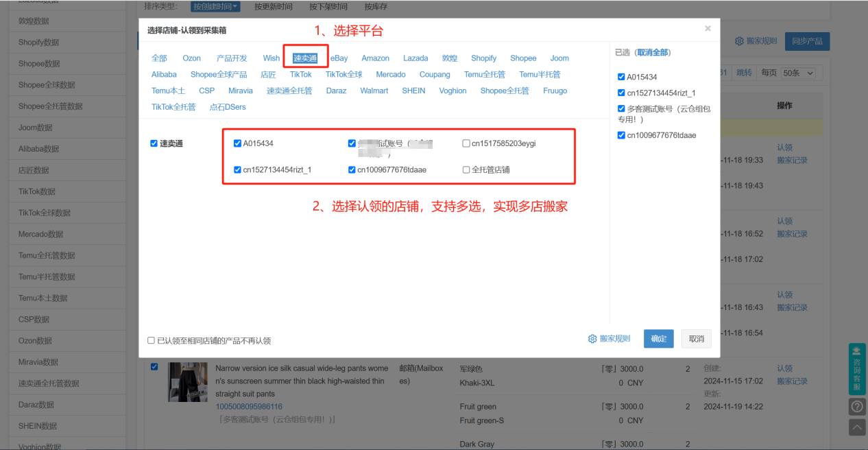Open 搬家规则 link in dialog footer
868x450 pixels.
615,339
